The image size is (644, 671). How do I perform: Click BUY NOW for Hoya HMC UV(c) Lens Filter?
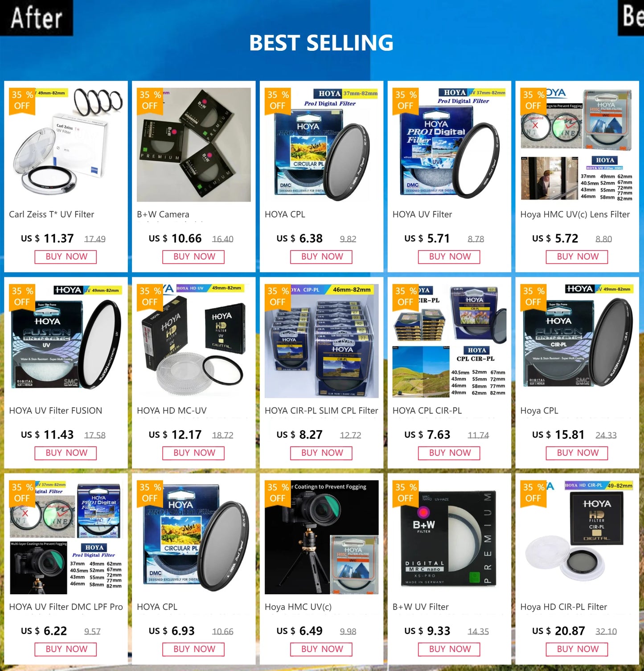pos(577,257)
